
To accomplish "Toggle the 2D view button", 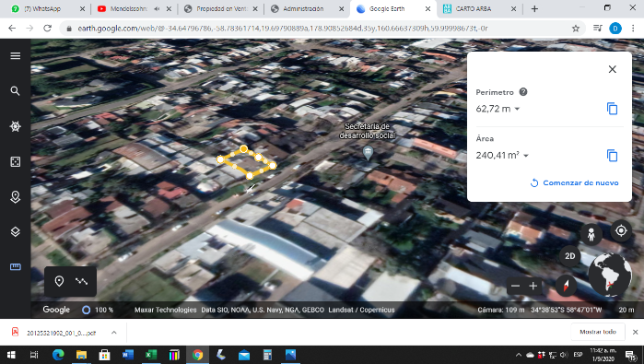I will 569,256.
